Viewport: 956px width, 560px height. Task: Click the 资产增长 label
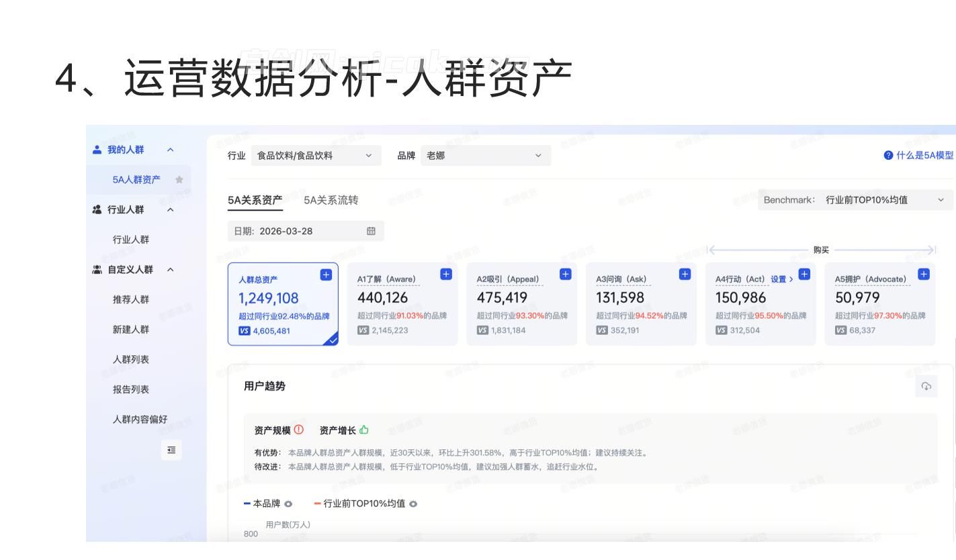[337, 430]
